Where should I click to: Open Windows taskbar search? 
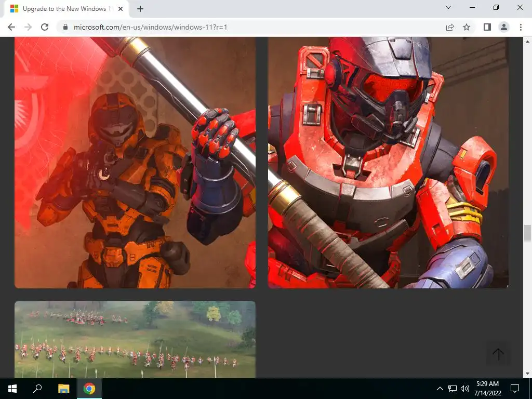tap(37, 389)
